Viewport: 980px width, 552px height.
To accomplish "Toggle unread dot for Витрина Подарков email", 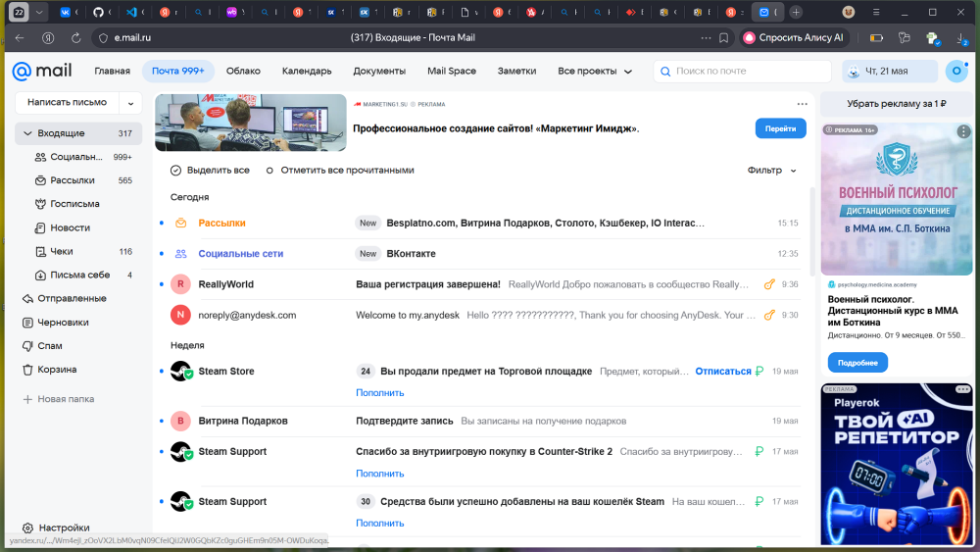I will pyautogui.click(x=162, y=421).
